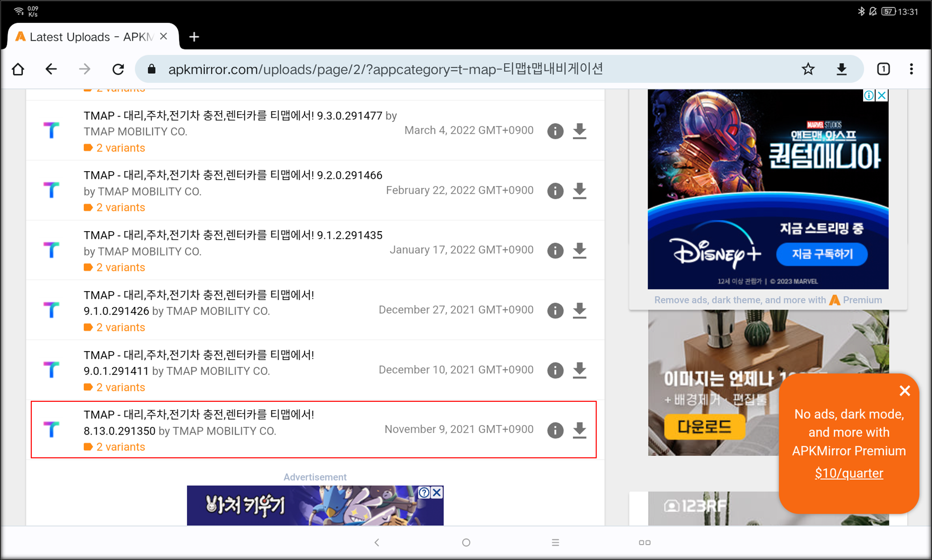Bookmark this page with the star

(x=808, y=69)
